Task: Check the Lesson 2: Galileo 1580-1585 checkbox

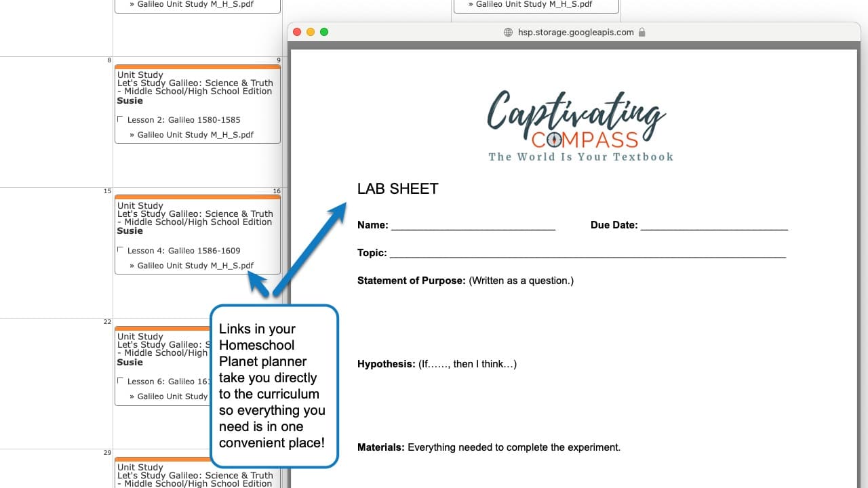Action: point(121,119)
